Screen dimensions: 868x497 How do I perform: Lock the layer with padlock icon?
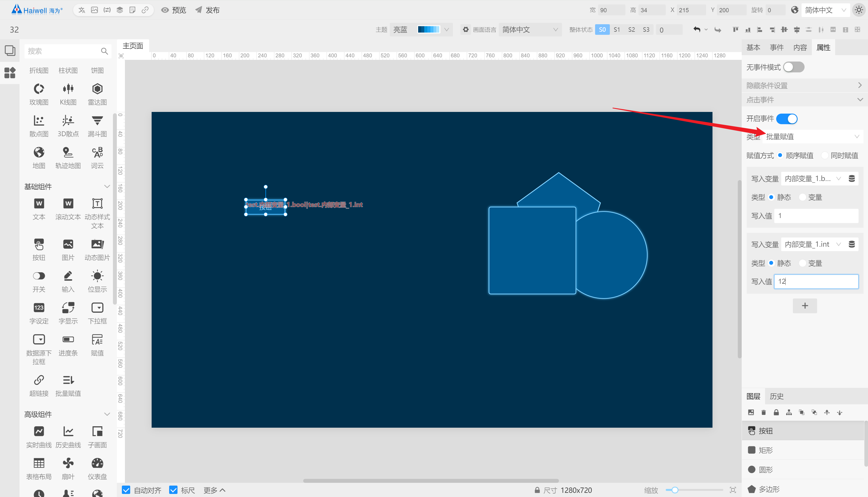coord(776,412)
